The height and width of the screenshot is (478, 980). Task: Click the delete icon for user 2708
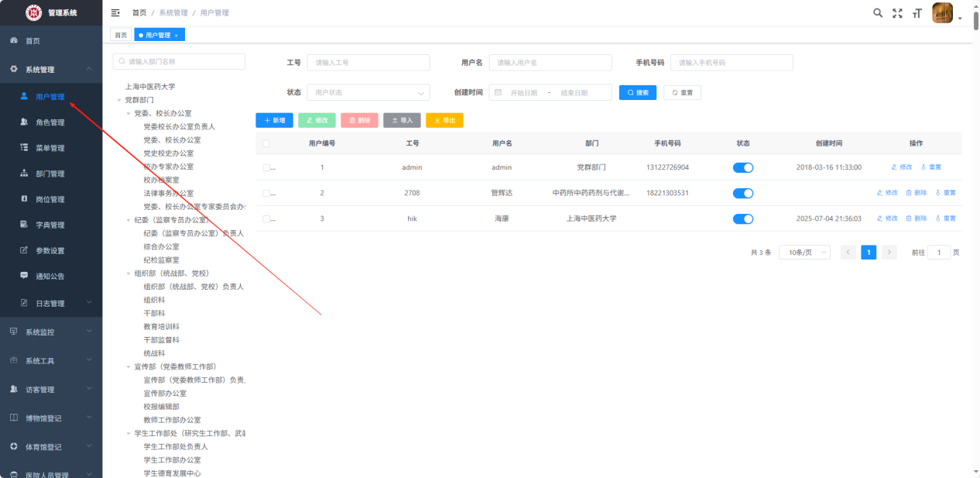[x=916, y=193]
